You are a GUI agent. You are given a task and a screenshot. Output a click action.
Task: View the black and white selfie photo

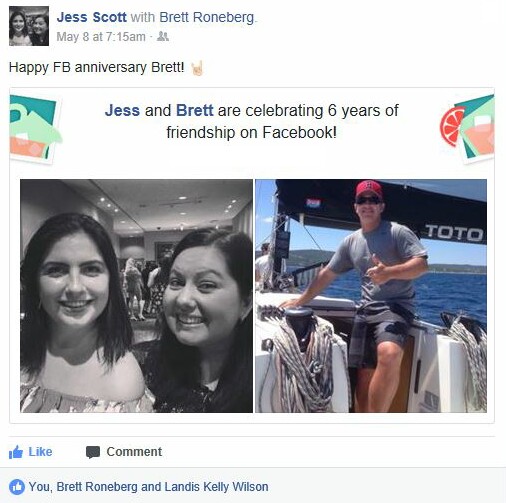(x=136, y=296)
